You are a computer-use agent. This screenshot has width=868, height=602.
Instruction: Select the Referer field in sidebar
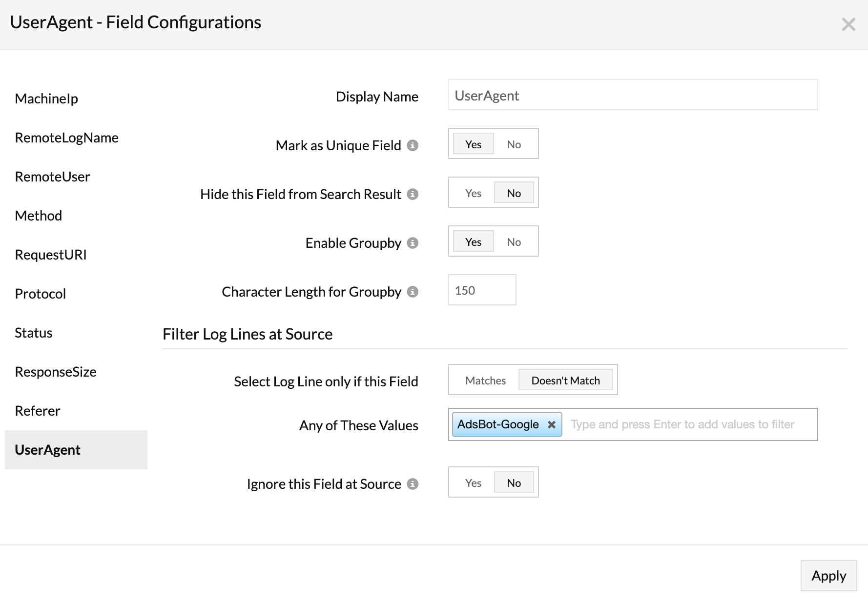point(38,411)
